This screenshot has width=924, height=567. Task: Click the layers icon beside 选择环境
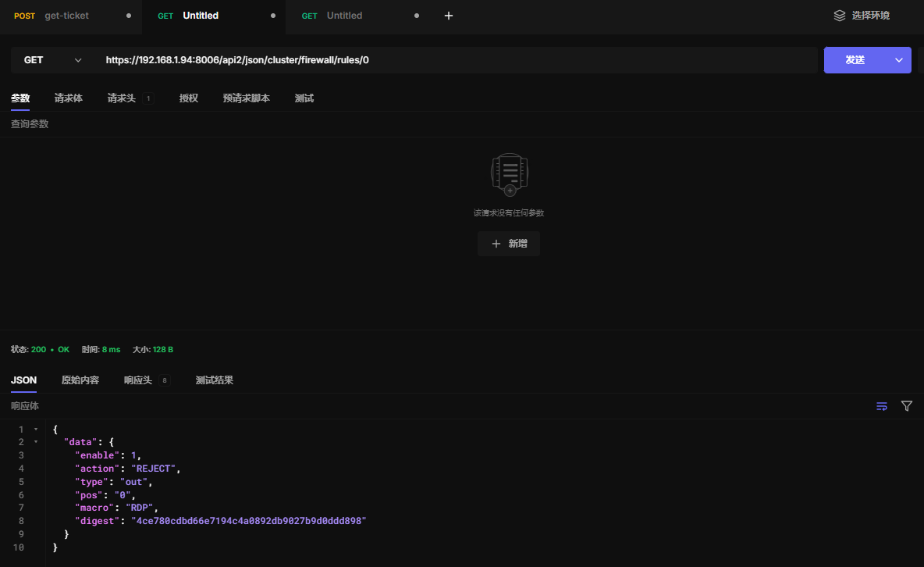pos(840,16)
